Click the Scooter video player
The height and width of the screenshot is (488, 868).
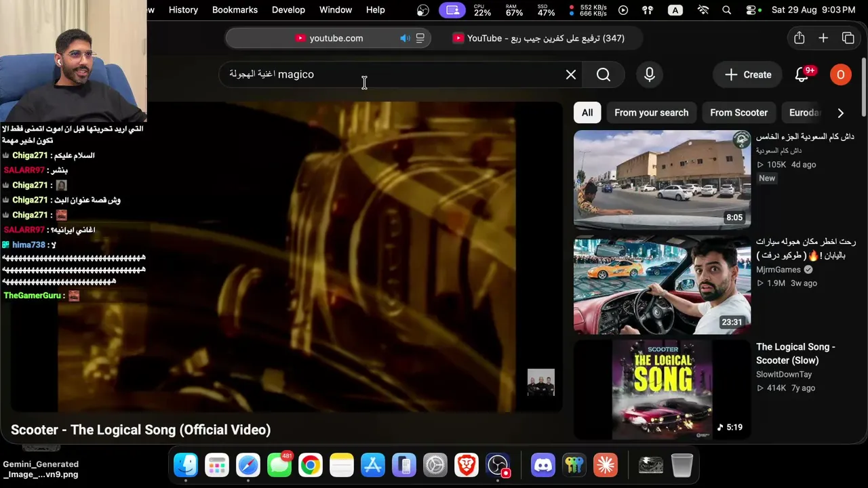286,257
